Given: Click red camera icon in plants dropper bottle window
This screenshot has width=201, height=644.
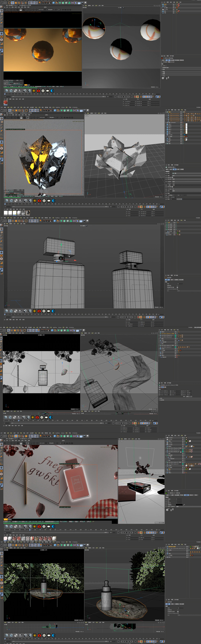Looking at the screenshot, I should [x=39, y=635].
